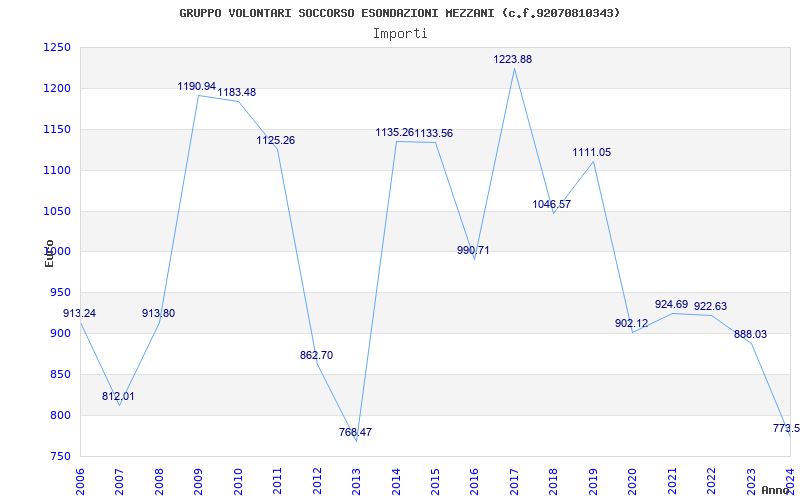Select the 1135.26 data label
800x500 pixels.
394,133
